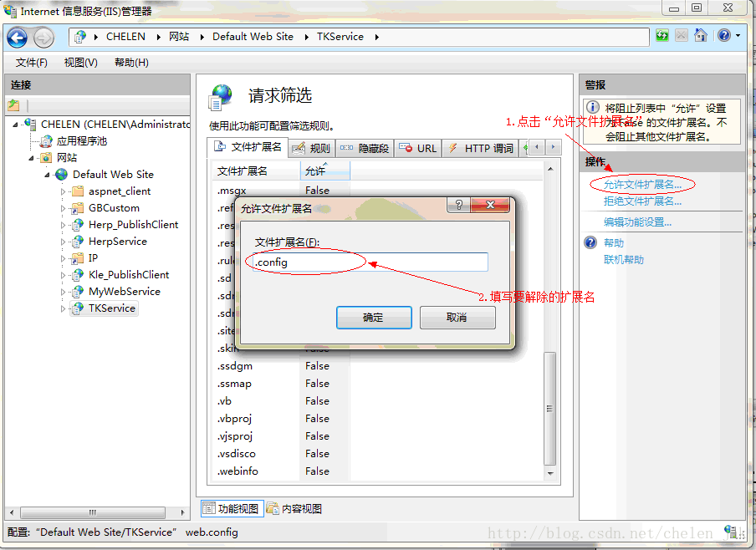Switch to 内容视图 content view

click(294, 509)
